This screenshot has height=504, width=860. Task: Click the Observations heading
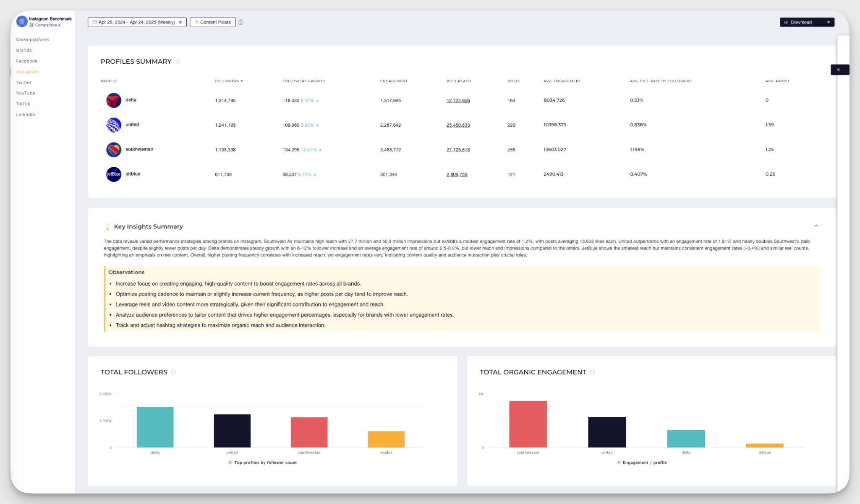click(x=126, y=272)
